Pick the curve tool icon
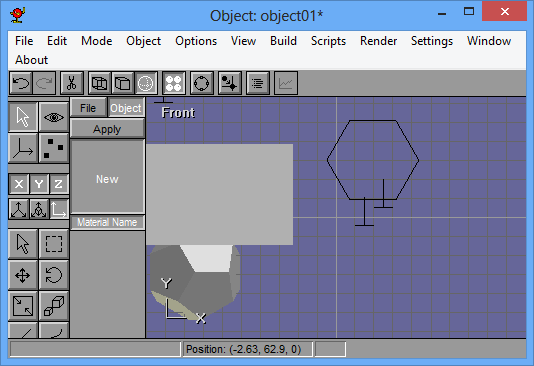This screenshot has width=534, height=366. point(54,330)
